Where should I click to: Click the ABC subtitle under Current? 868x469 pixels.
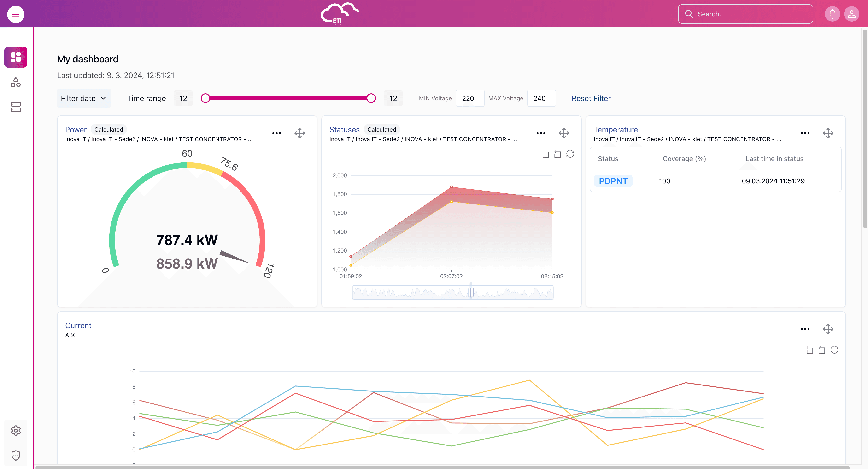point(71,335)
